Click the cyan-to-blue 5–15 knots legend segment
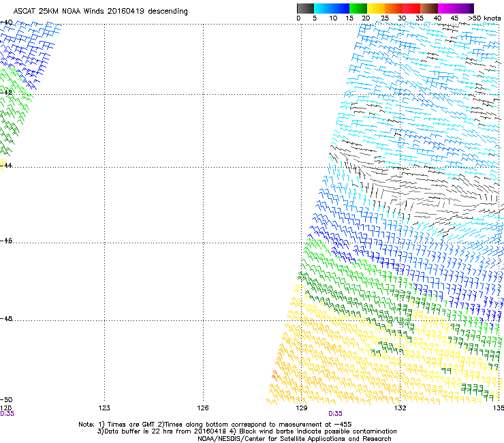 coord(332,8)
